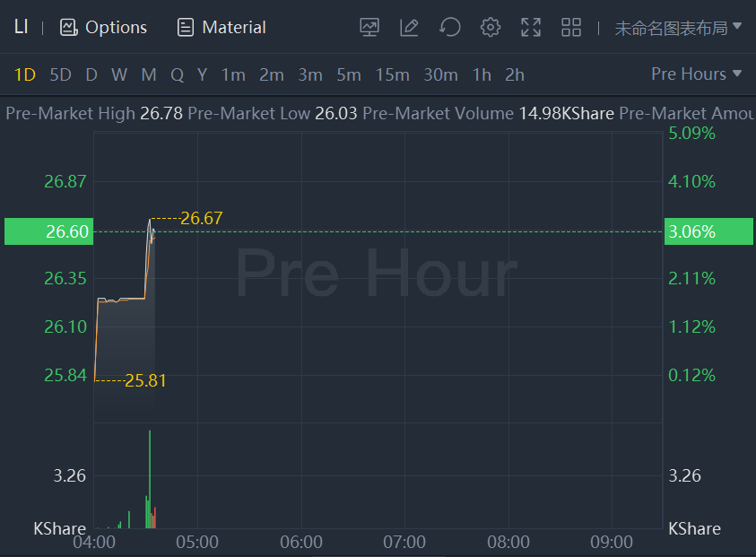Image resolution: width=756 pixels, height=557 pixels.
Task: Open the chart layout name dropdown
Action: (x=678, y=28)
